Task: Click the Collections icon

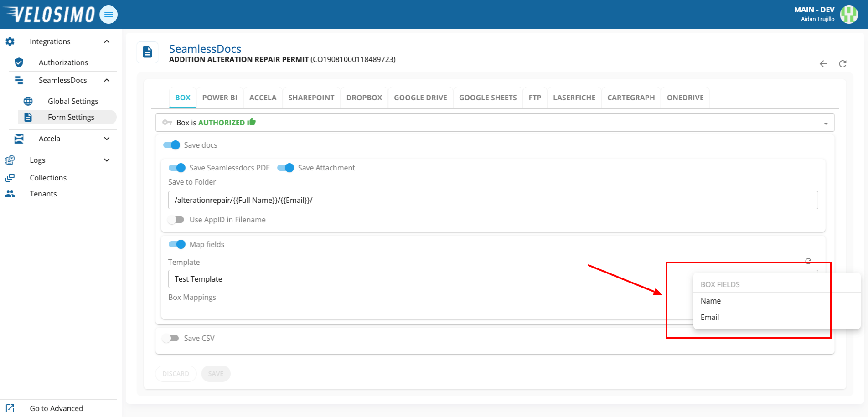Action: coord(10,178)
